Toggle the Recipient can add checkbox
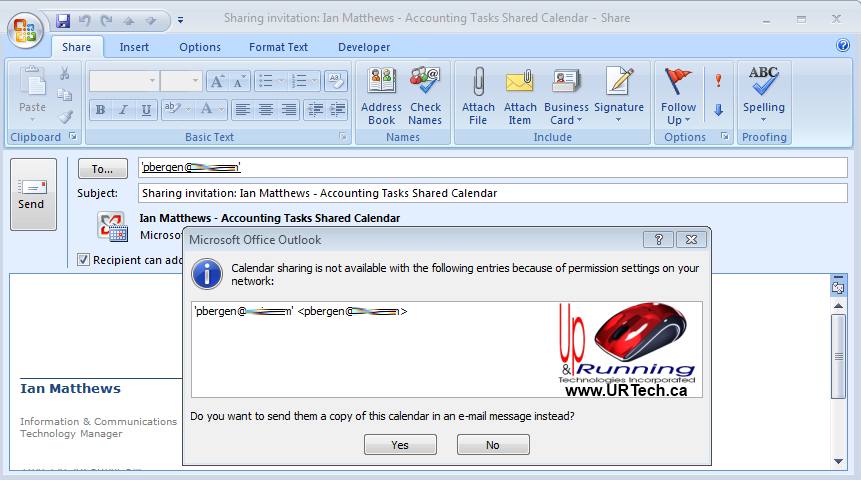861x480 pixels. click(x=84, y=260)
